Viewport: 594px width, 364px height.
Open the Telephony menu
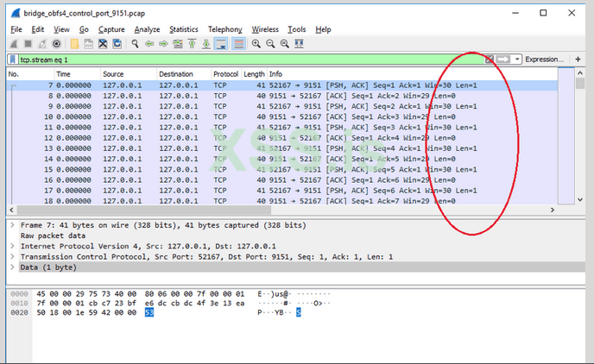click(x=225, y=29)
